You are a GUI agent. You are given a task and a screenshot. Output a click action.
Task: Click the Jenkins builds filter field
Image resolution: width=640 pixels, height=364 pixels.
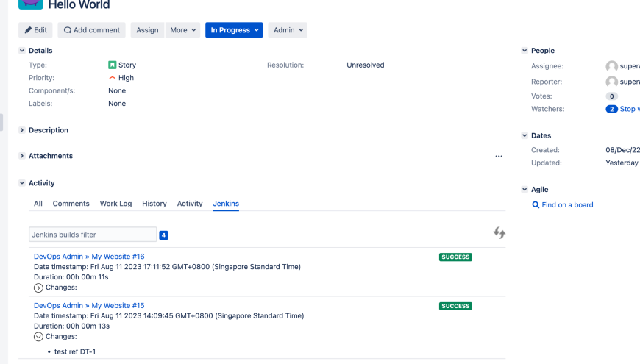click(x=93, y=235)
